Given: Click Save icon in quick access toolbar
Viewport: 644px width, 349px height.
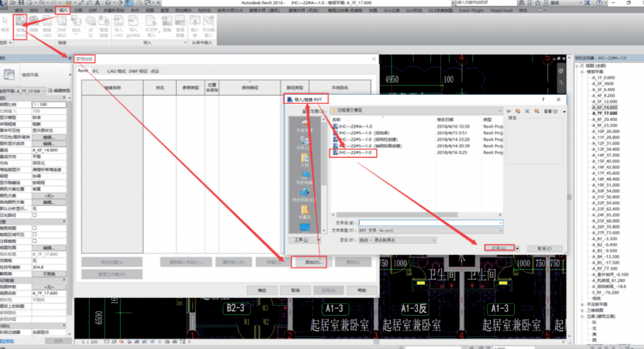Looking at the screenshot, I should (21, 3).
